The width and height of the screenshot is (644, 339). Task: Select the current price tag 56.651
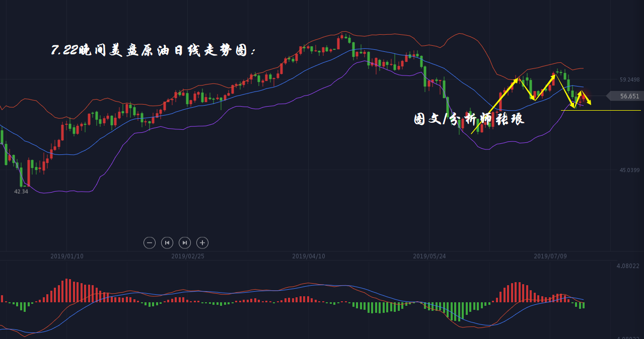tap(625, 96)
